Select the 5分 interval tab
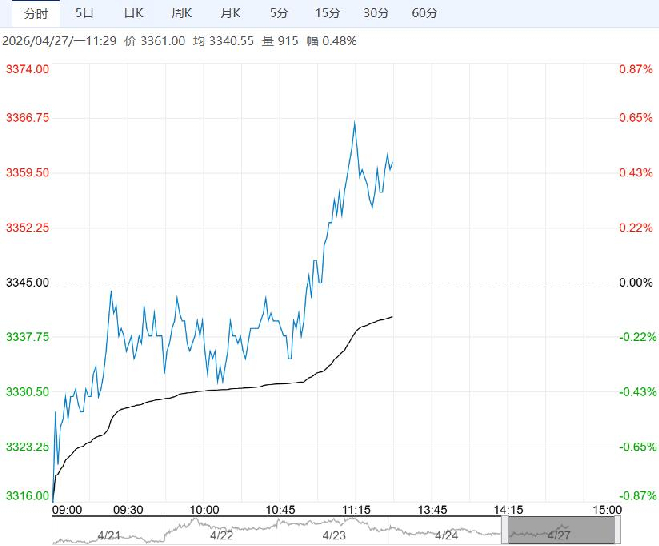Screen dimensions: 659x546 point(280,13)
